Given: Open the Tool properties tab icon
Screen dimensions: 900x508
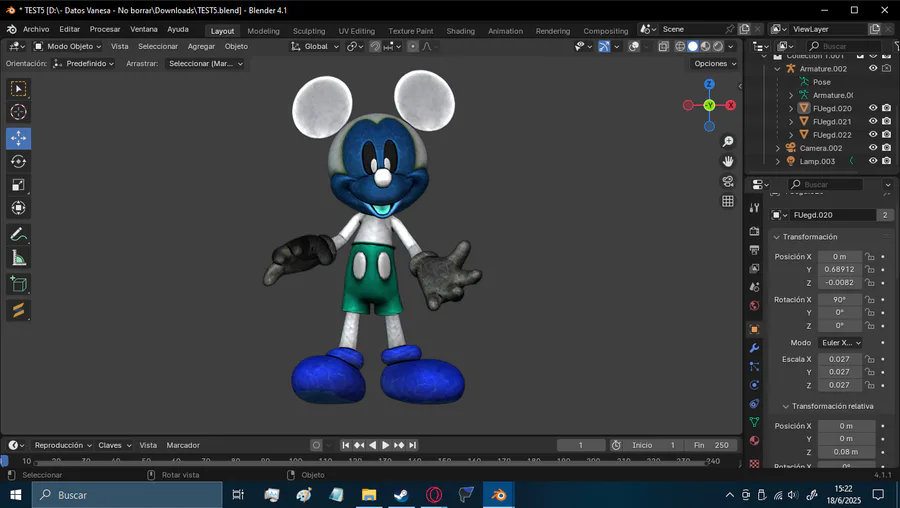Looking at the screenshot, I should (x=754, y=208).
